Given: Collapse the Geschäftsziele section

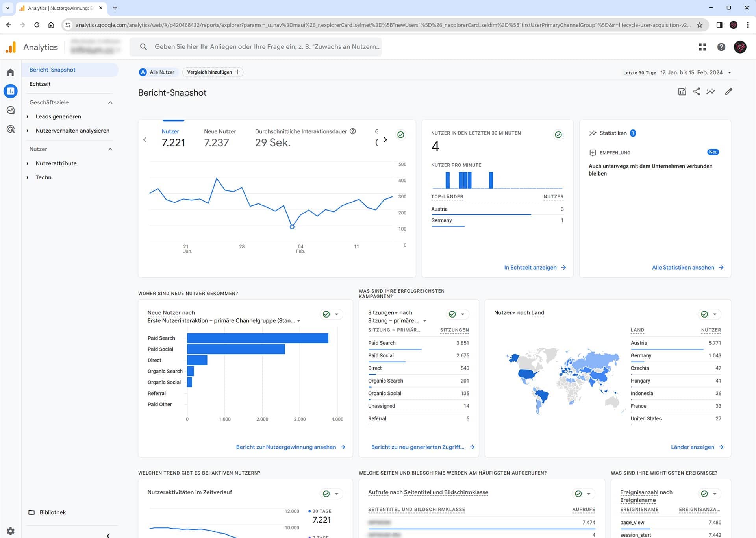Looking at the screenshot, I should 110,103.
